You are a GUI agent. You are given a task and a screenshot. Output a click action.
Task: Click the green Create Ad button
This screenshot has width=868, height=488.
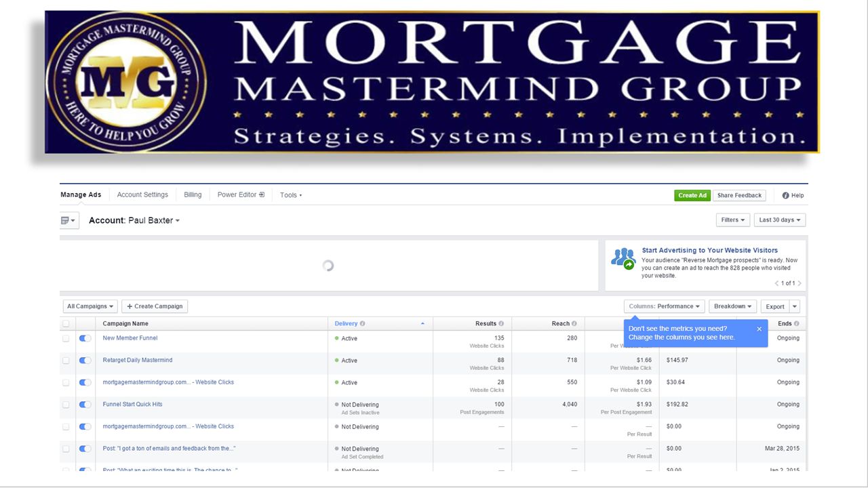(x=692, y=195)
